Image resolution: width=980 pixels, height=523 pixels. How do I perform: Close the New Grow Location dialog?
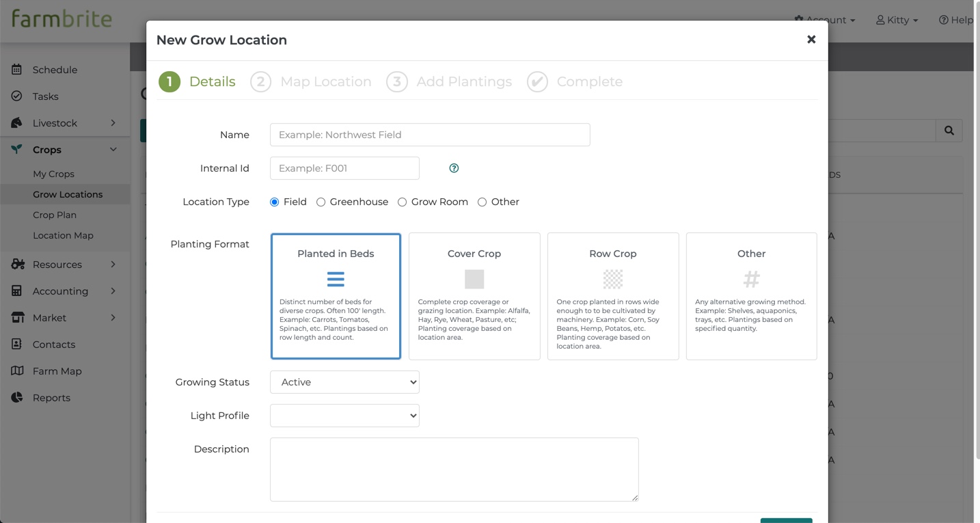(811, 40)
